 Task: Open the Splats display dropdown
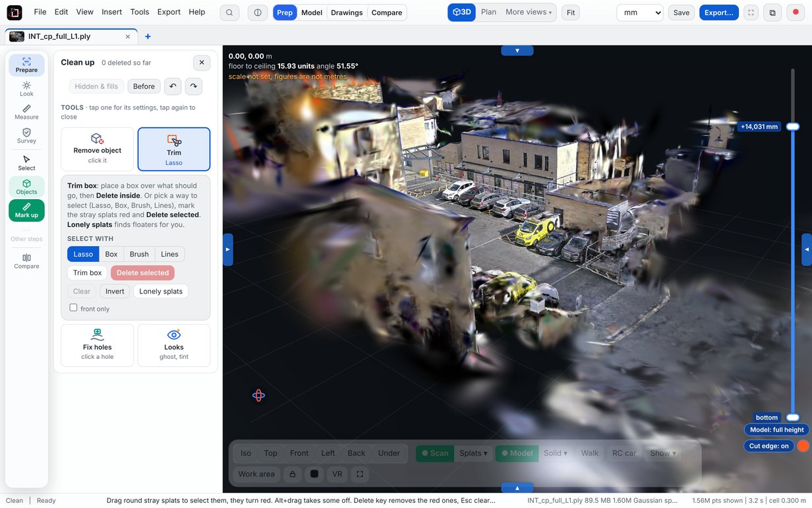point(473,453)
